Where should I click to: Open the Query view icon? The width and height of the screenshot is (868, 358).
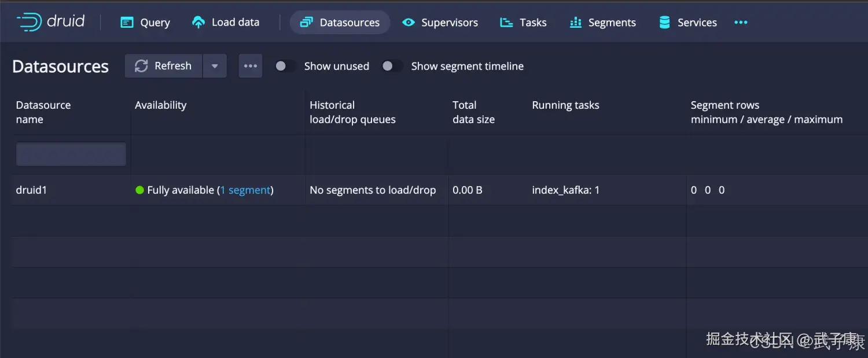click(127, 23)
